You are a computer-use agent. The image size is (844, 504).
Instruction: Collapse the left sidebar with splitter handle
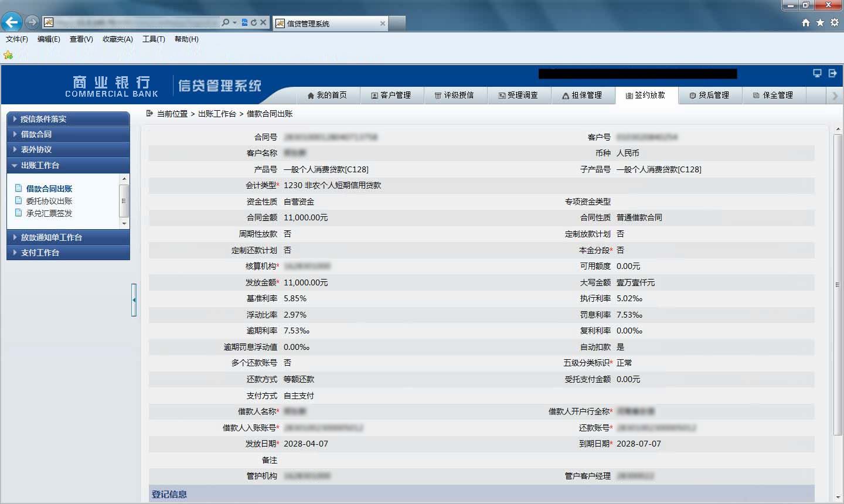tap(134, 300)
